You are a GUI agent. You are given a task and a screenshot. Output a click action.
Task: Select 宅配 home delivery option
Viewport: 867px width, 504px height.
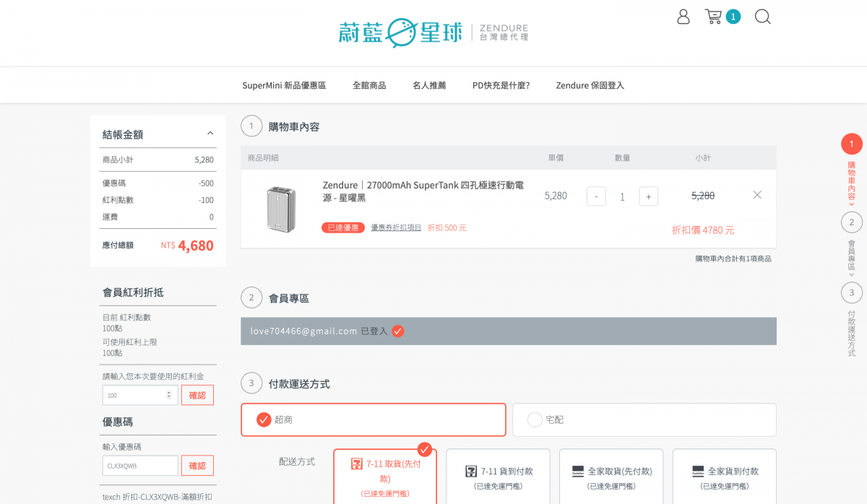pyautogui.click(x=644, y=420)
